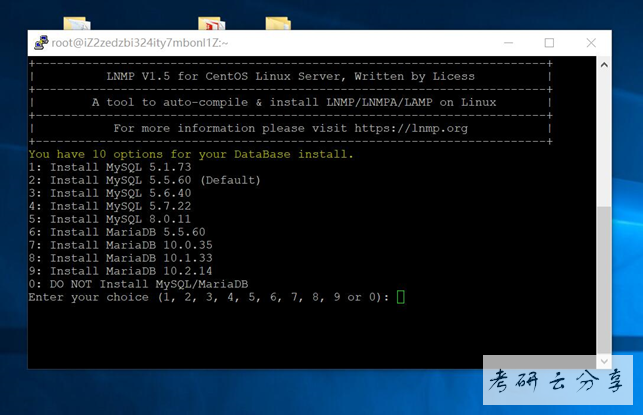Click the 'LNMP V1.5 for CentOS' header line
Viewport: 643px width, 415px height.
point(290,76)
